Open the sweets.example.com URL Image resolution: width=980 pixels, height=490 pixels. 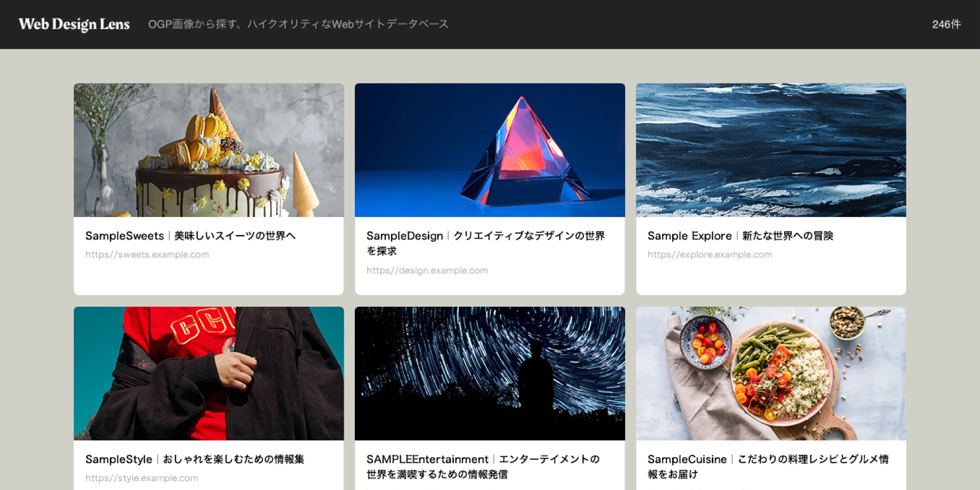click(x=147, y=255)
